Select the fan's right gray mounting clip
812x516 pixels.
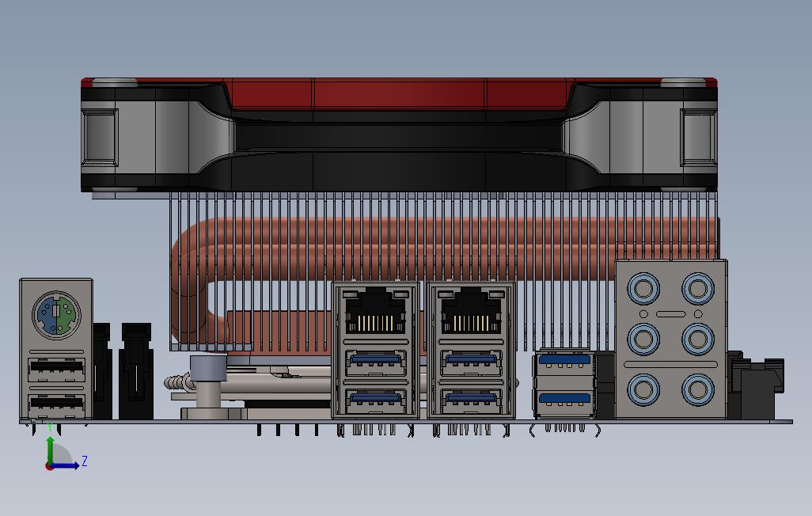pyautogui.click(x=699, y=137)
